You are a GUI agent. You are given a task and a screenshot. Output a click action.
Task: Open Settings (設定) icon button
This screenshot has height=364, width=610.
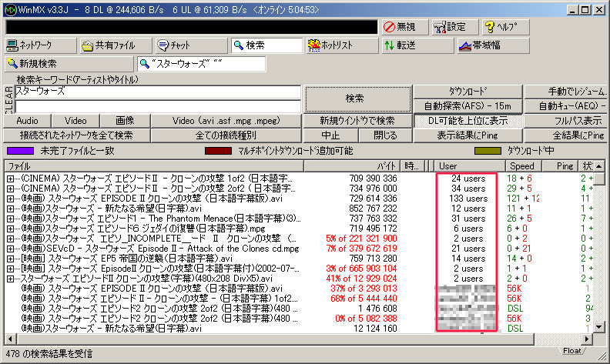point(440,27)
